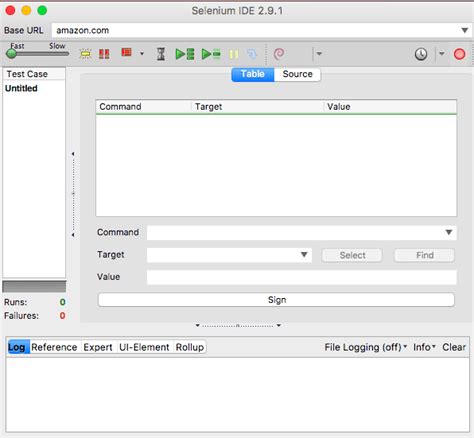
Task: Play the entire test suite
Action: coord(185,54)
